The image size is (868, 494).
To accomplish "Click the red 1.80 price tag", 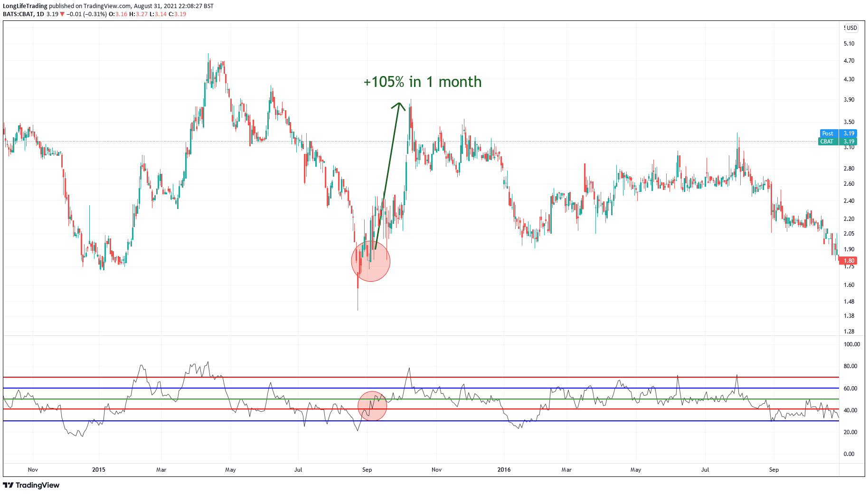I will (848, 260).
